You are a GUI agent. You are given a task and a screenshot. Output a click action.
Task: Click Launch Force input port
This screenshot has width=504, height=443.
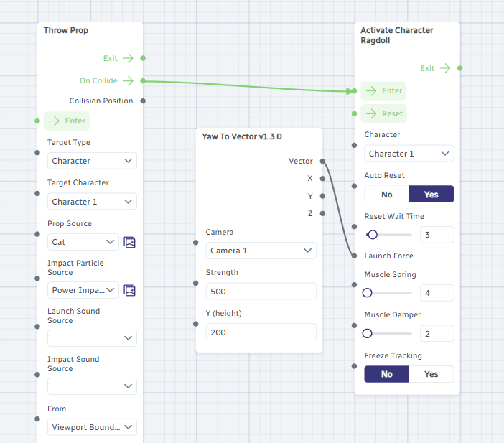point(354,256)
